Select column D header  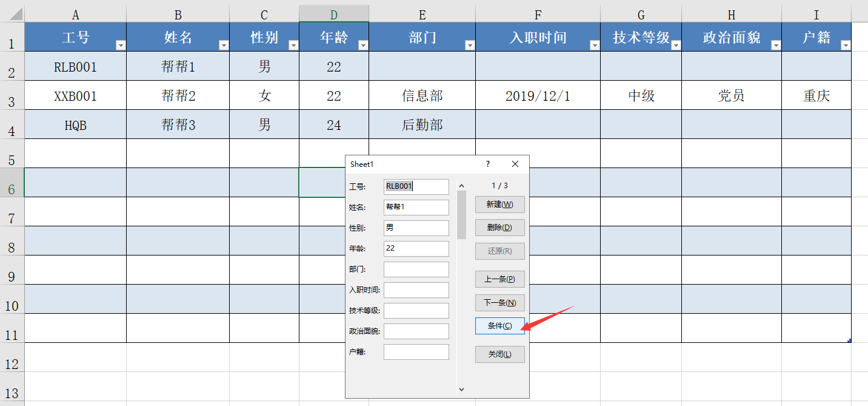point(334,15)
